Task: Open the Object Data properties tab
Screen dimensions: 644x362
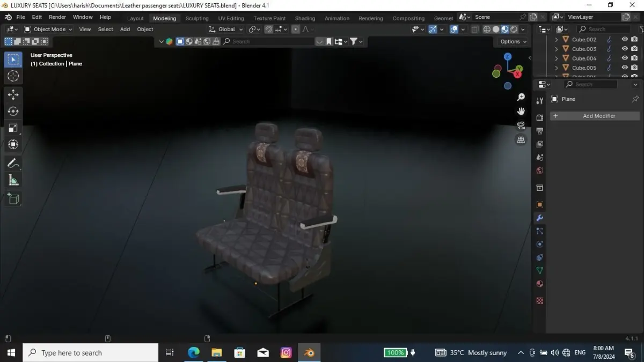Action: pyautogui.click(x=540, y=271)
